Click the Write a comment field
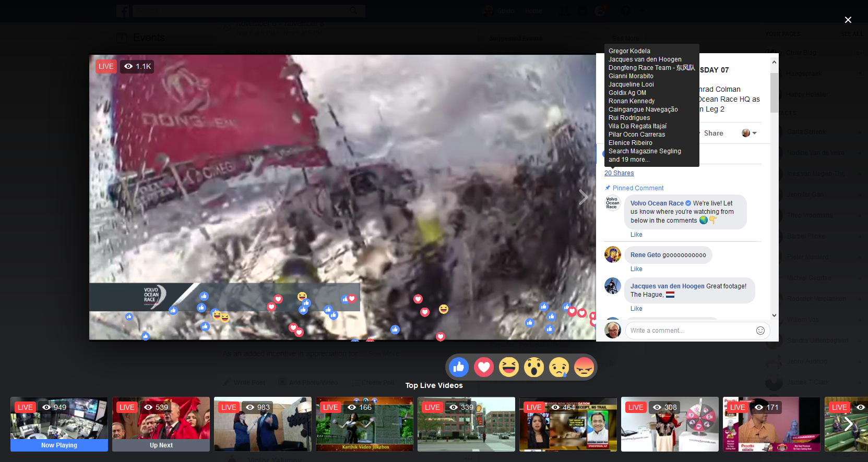This screenshot has width=868, height=462. [689, 331]
